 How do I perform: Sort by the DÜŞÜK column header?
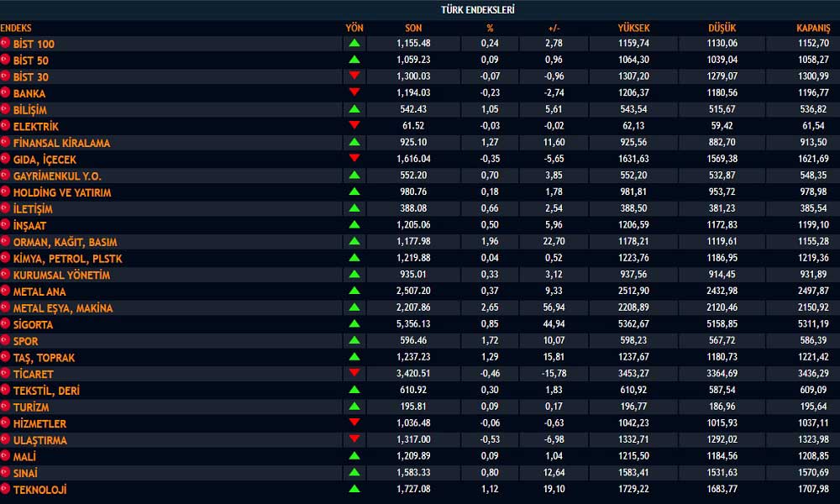(722, 28)
